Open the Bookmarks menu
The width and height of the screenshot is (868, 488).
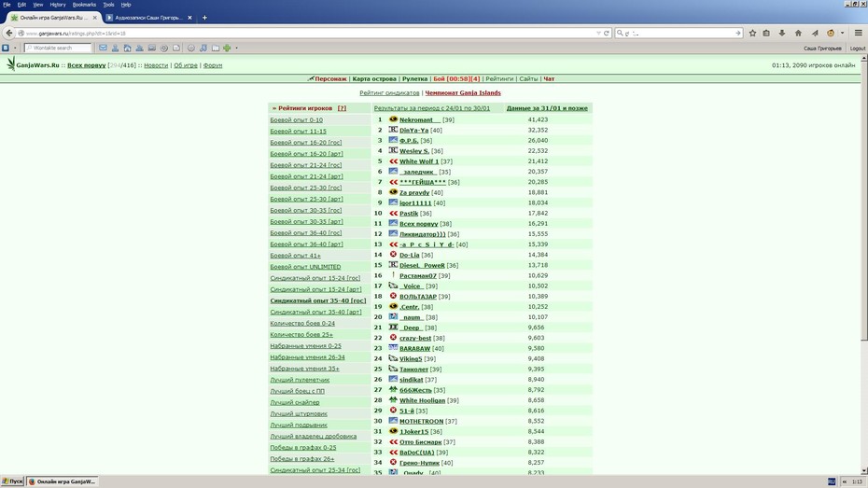(84, 5)
